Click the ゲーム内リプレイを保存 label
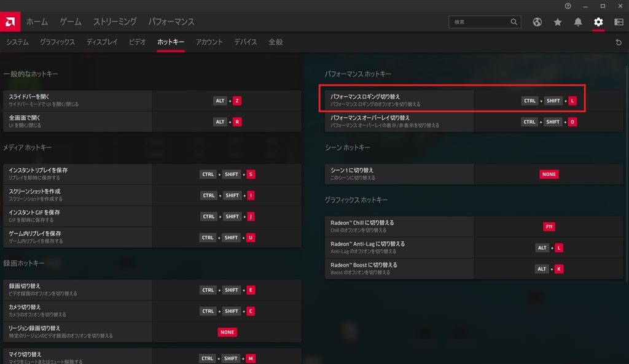 pyautogui.click(x=35, y=234)
